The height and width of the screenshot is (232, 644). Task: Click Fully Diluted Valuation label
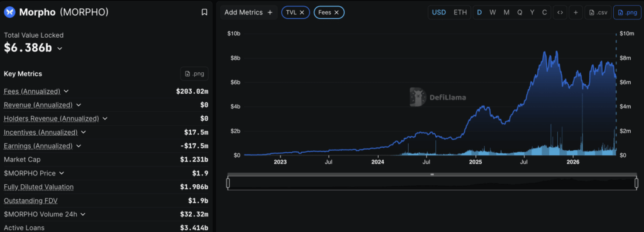[38, 187]
